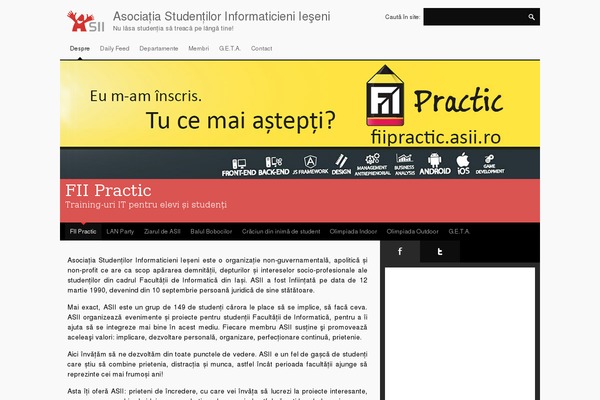The height and width of the screenshot is (400, 600).
Task: Open the Twitter tab icon
Action: tap(440, 251)
